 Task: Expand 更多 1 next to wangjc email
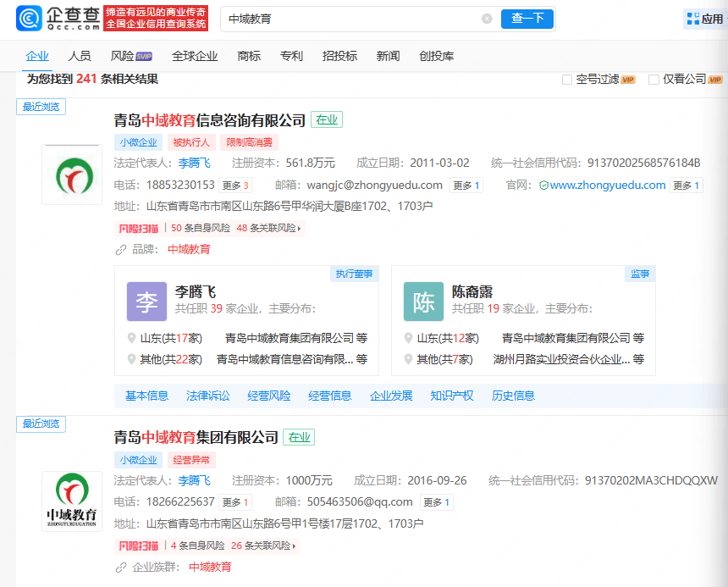[x=466, y=186]
